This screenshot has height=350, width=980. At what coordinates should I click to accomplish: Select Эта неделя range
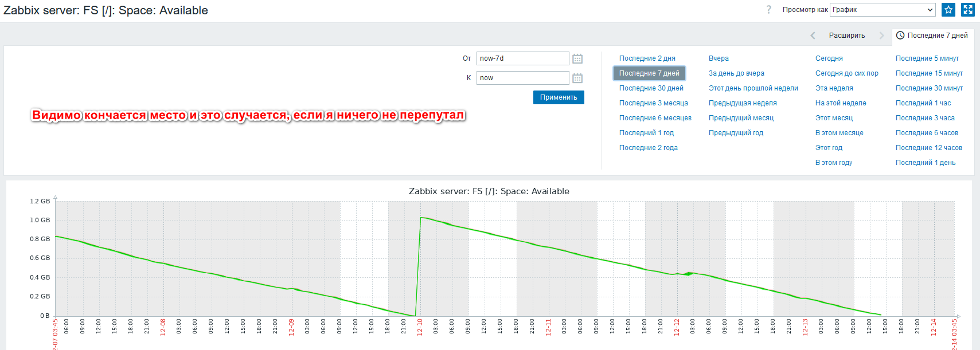834,88
